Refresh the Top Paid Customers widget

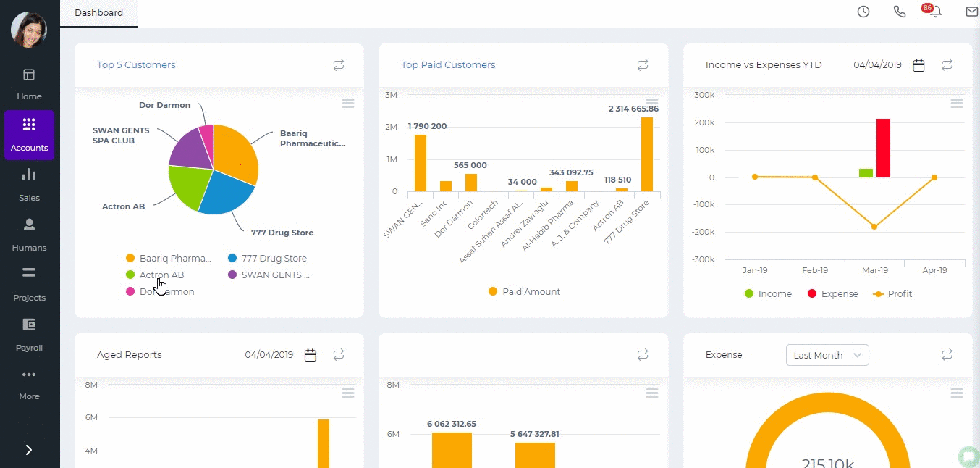point(643,65)
